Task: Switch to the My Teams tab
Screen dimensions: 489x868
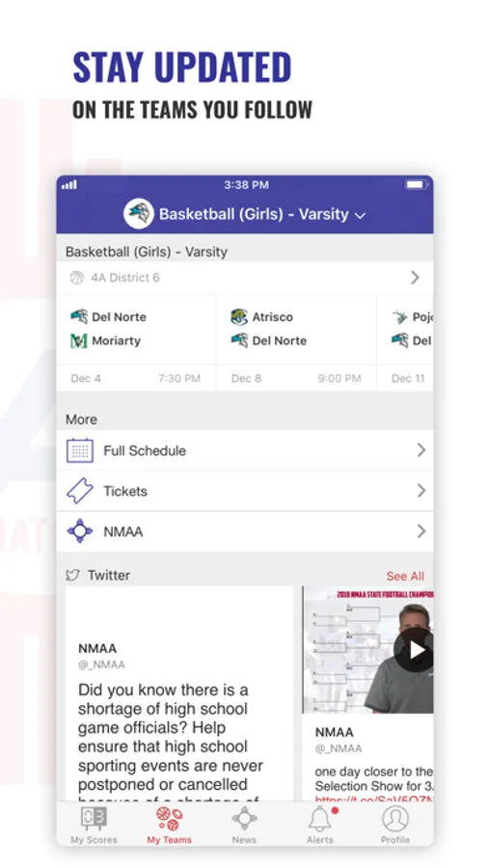Action: tap(169, 826)
